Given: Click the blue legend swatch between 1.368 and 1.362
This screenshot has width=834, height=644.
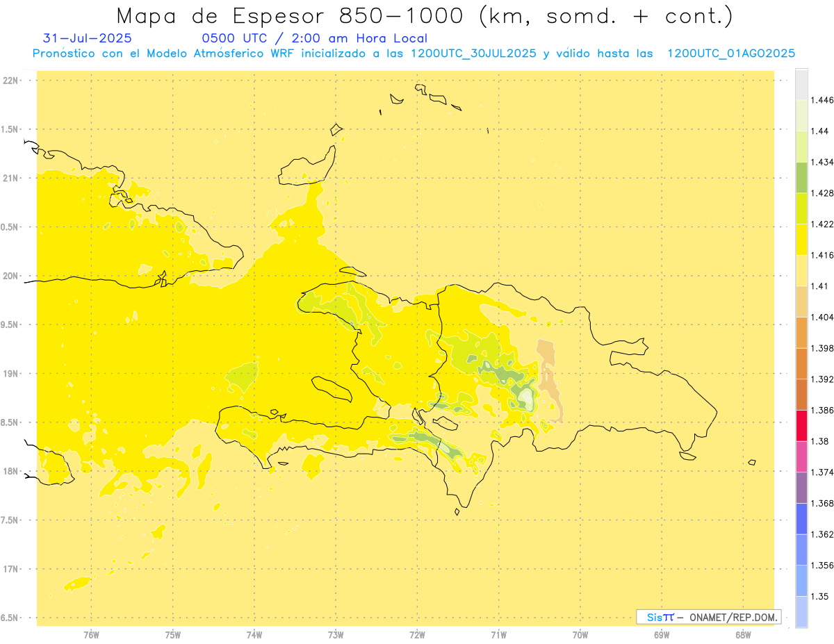Looking at the screenshot, I should [801, 518].
